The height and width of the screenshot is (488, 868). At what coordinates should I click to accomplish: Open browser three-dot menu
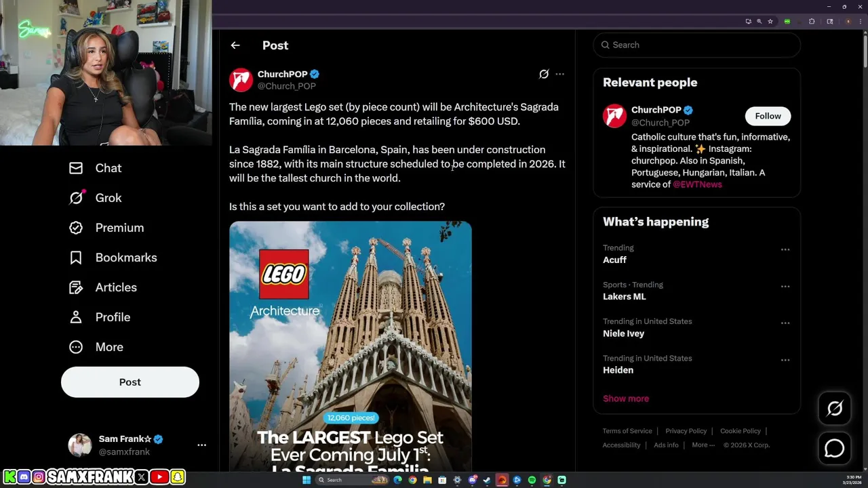coord(861,22)
